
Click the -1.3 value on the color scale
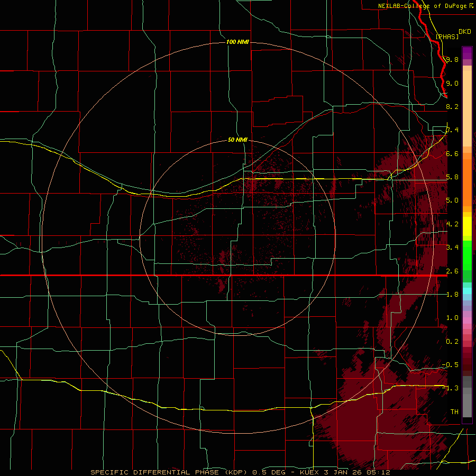450,388
